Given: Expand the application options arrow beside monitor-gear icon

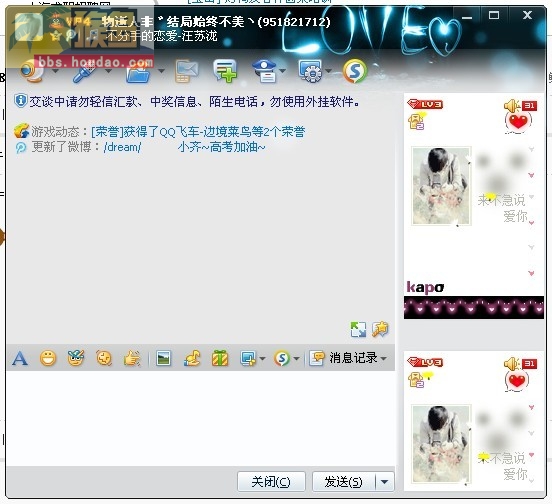Looking at the screenshot, I should pyautogui.click(x=328, y=71).
